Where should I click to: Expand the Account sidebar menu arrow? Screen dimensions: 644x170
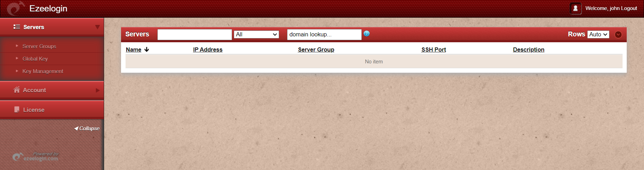tap(98, 90)
